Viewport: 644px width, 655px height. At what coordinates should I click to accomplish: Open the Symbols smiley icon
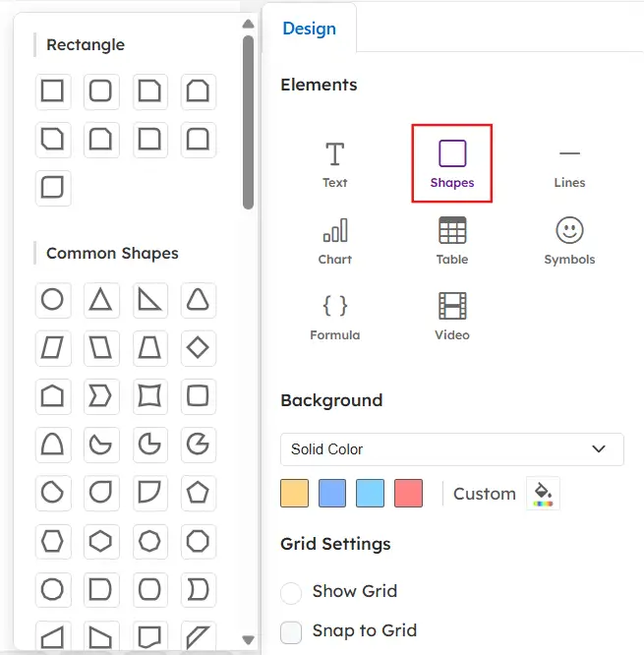[x=569, y=240]
